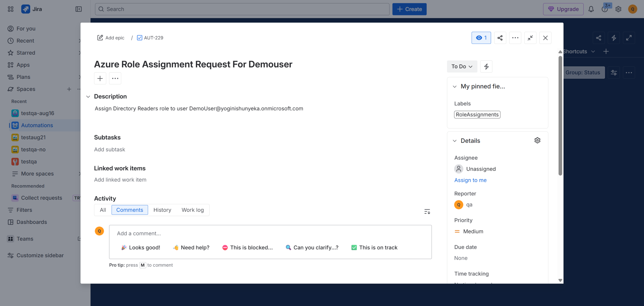Click the plus add-content button under title

100,78
